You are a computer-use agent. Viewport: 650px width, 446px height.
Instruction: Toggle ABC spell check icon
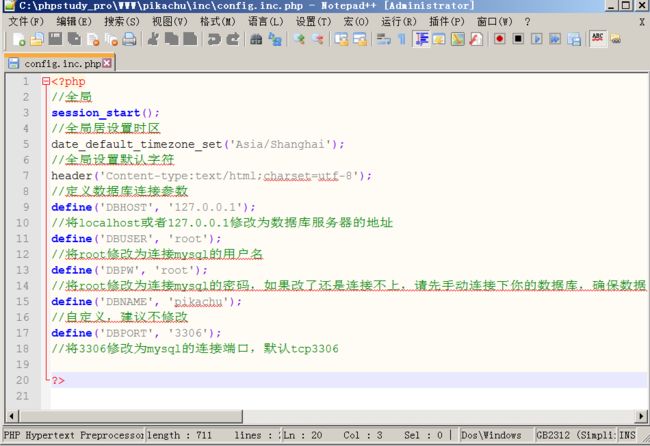pos(598,39)
